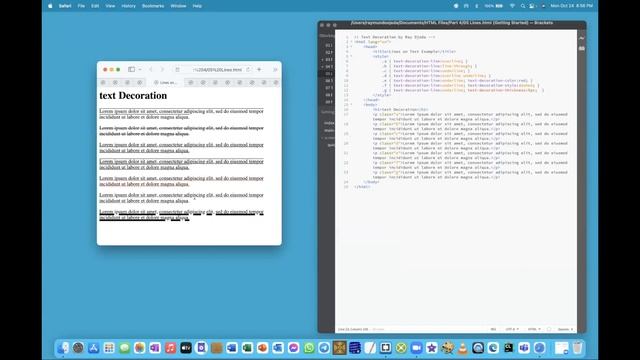Screen dimensions: 640x360
Task: Click the 'text Decoration' page heading
Action: click(133, 96)
